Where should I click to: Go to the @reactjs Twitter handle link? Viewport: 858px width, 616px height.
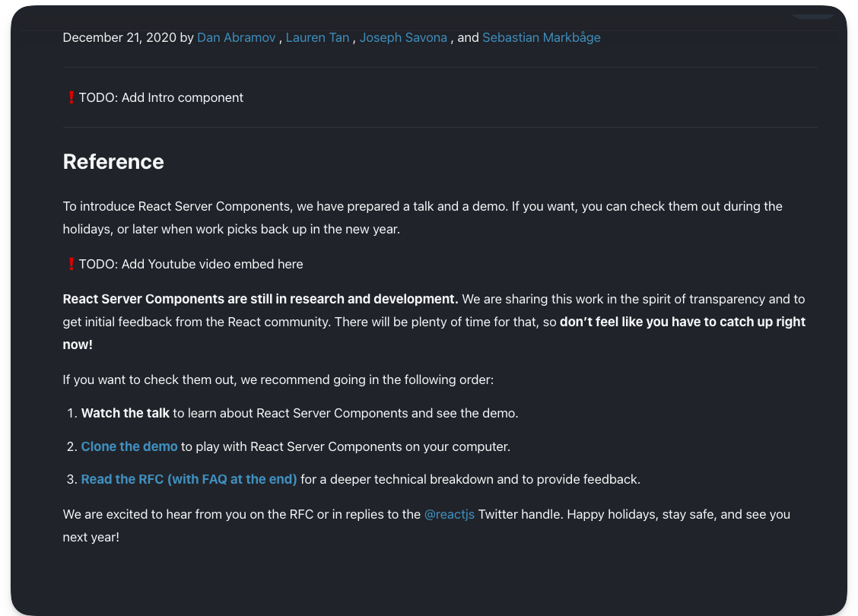[x=449, y=514]
